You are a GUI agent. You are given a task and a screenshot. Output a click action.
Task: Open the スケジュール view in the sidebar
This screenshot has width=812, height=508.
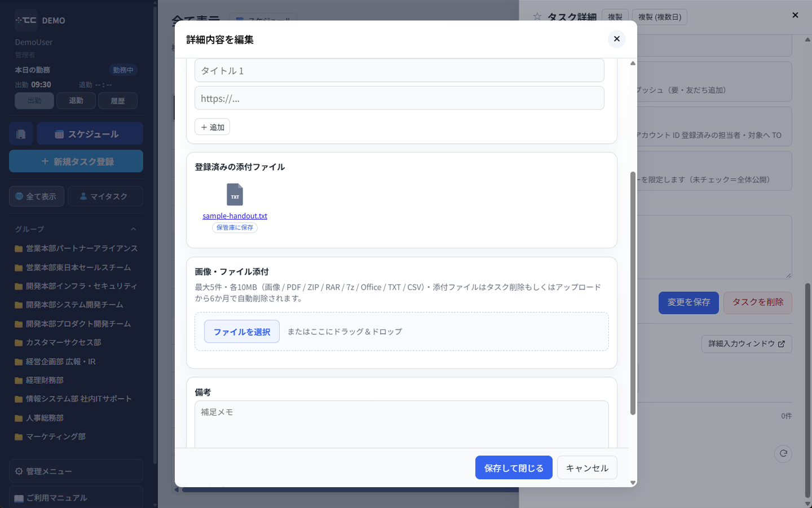(x=90, y=134)
